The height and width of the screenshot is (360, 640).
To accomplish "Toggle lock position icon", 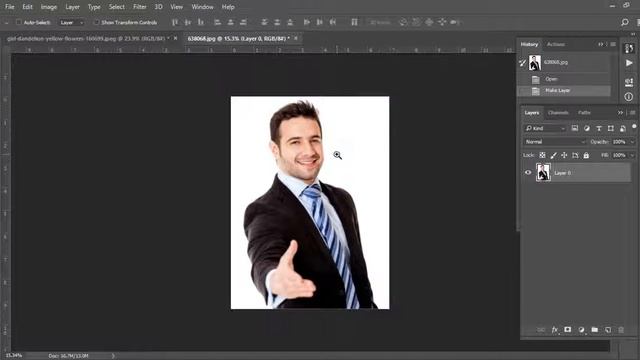I will click(x=564, y=156).
